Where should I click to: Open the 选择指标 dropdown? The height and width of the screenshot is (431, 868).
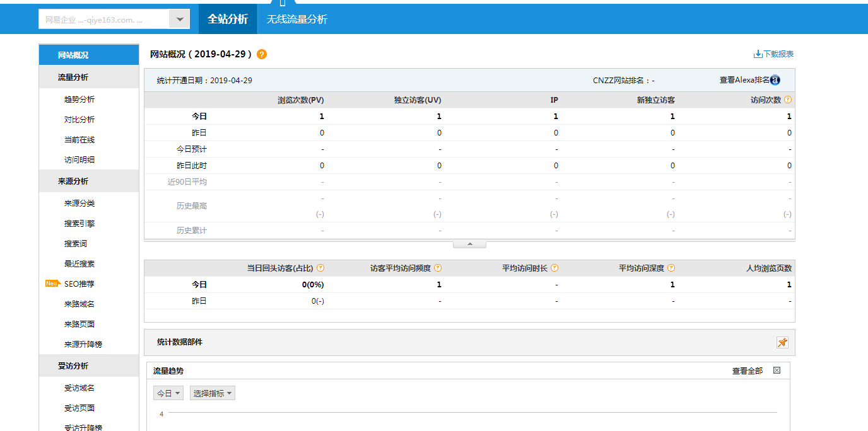tap(213, 393)
